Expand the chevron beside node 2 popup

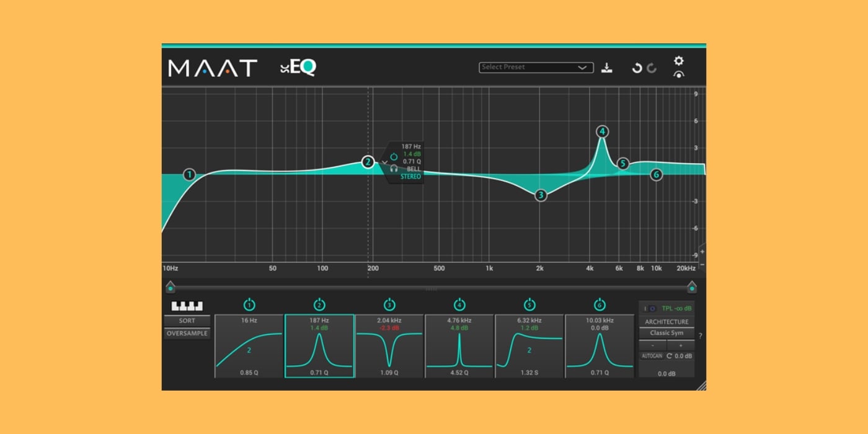coord(384,162)
